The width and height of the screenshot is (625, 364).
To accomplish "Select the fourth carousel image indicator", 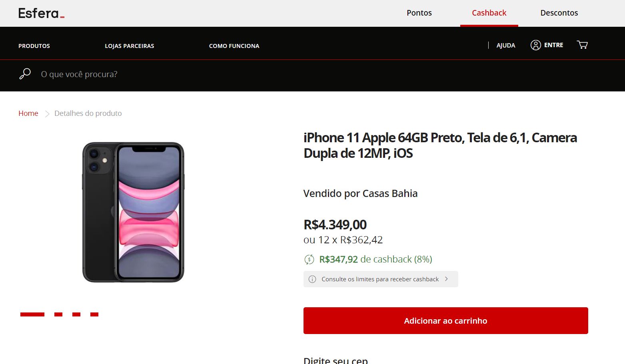I will coord(94,314).
